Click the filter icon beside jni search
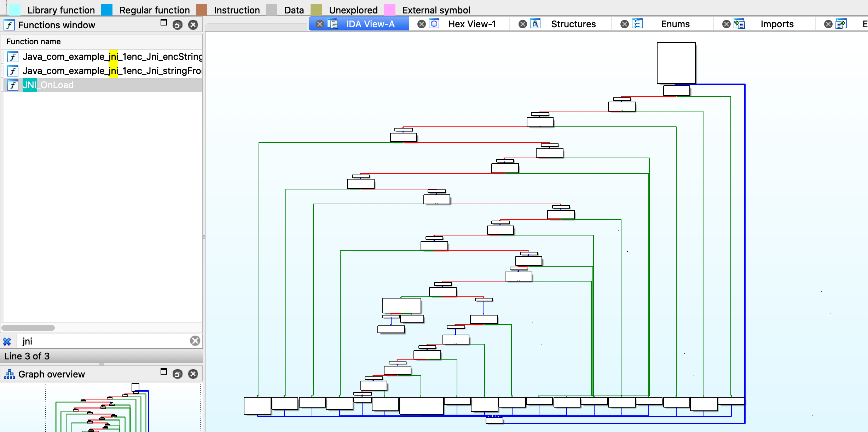The height and width of the screenshot is (432, 868). coord(7,341)
